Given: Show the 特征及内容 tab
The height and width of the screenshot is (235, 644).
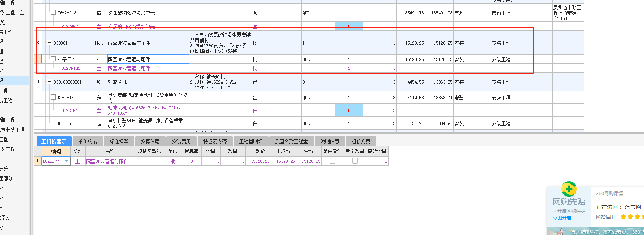Looking at the screenshot, I should pos(215,141).
